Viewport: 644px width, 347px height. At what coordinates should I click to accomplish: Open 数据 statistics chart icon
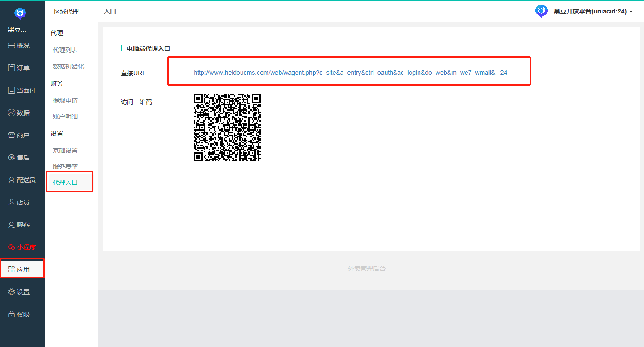(12, 113)
